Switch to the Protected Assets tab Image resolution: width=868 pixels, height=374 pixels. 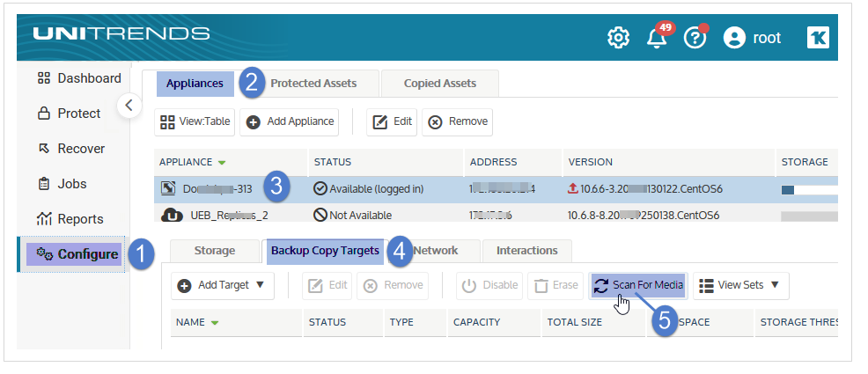coord(313,84)
